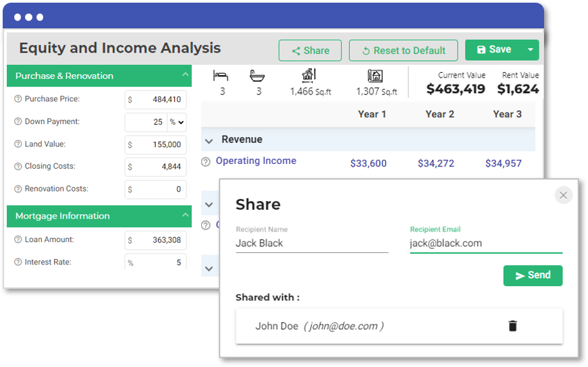Viewport: 588px width, 367px height.
Task: Click the house size icon above 1,466 Sq.ft
Action: coord(309,76)
